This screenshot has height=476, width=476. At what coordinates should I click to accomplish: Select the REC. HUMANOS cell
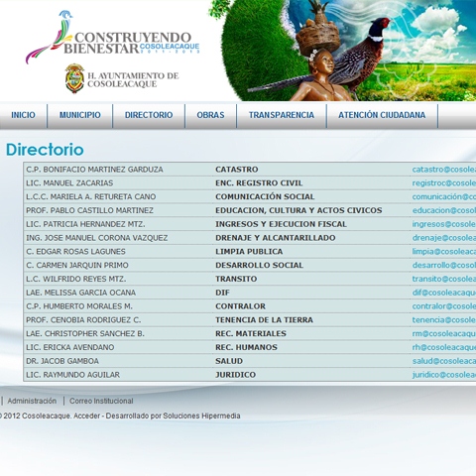[x=246, y=347]
